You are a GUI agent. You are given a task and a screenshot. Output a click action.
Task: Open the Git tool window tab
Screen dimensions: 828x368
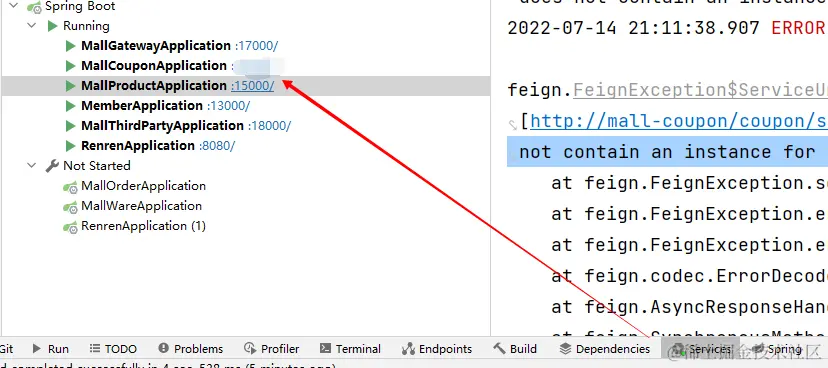7,349
